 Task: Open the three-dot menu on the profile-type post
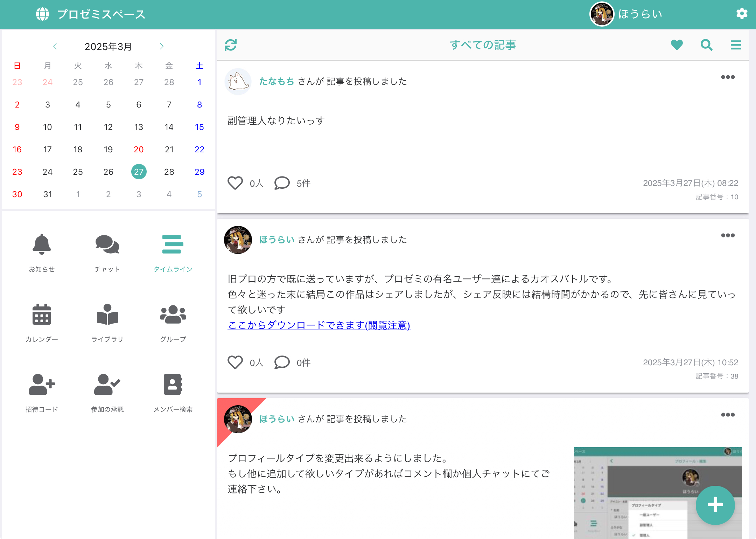coord(728,415)
